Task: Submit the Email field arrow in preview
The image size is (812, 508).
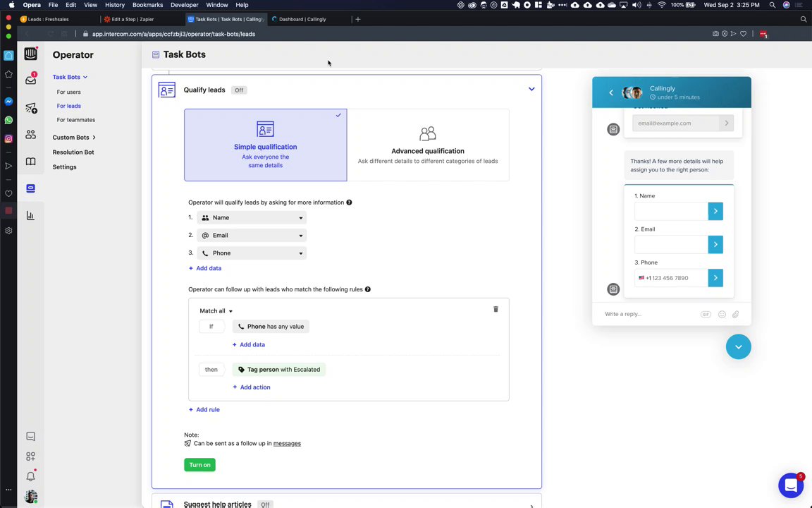Action: click(715, 245)
